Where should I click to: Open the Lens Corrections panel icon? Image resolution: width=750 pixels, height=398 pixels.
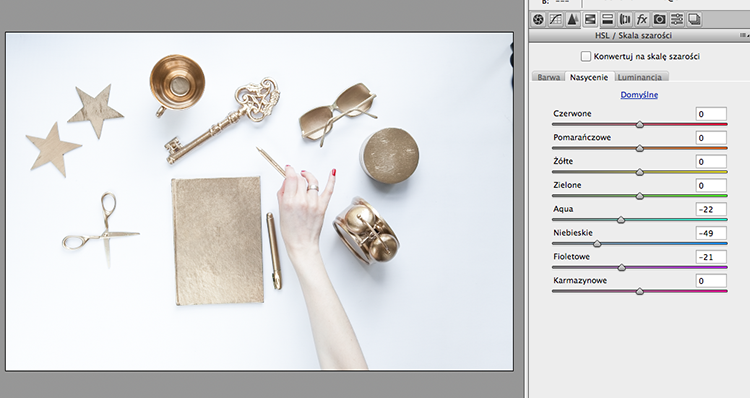pos(625,20)
